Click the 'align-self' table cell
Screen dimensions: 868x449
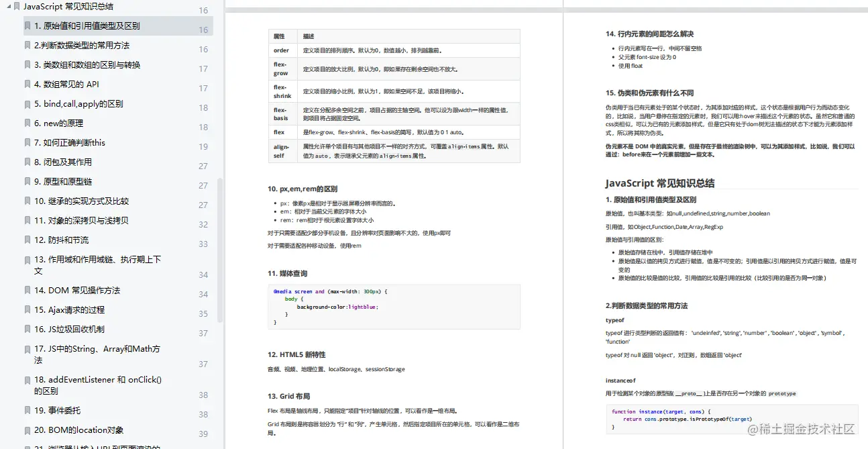284,151
